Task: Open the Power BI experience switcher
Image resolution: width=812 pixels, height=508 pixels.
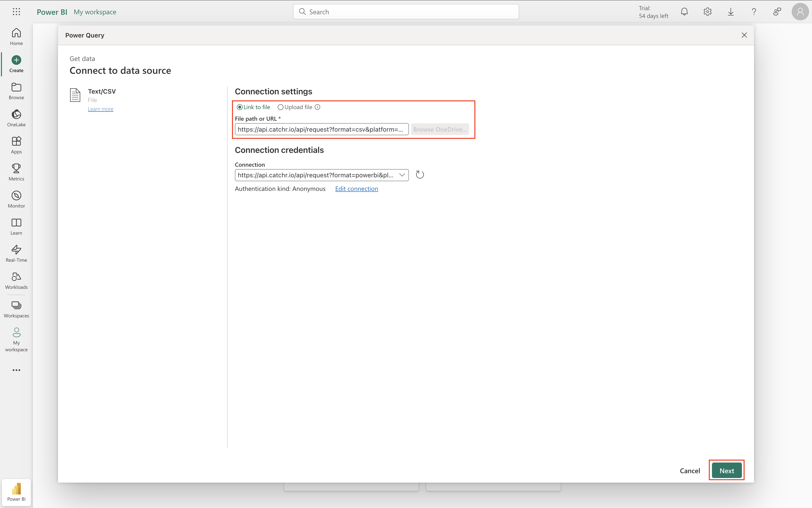Action: point(16,492)
